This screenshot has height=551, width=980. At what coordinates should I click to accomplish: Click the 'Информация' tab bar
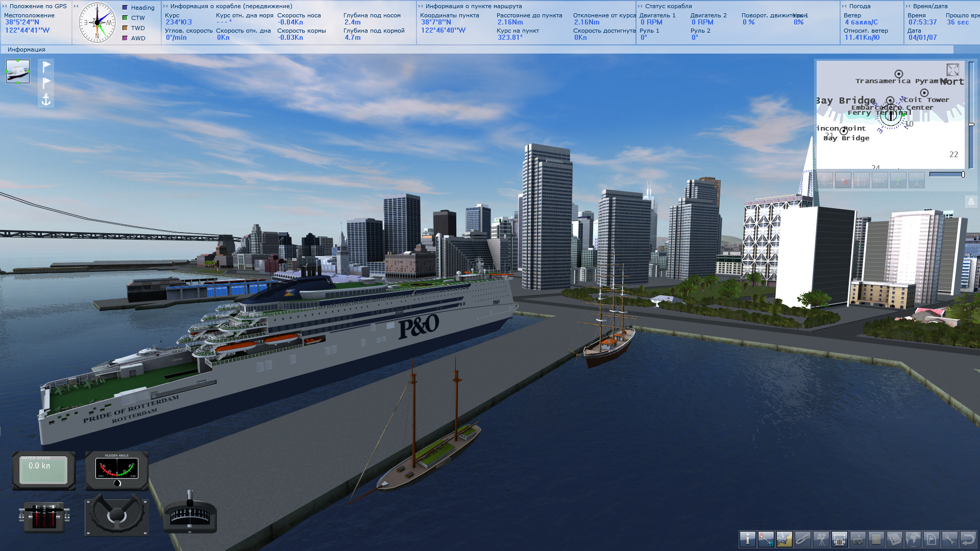(477, 49)
